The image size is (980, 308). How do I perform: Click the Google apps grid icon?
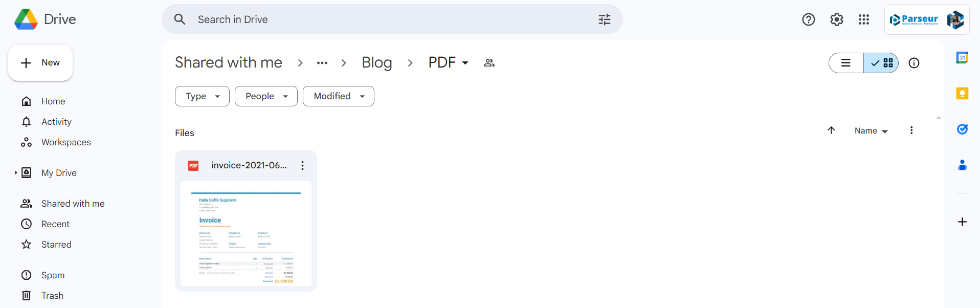(x=864, y=19)
